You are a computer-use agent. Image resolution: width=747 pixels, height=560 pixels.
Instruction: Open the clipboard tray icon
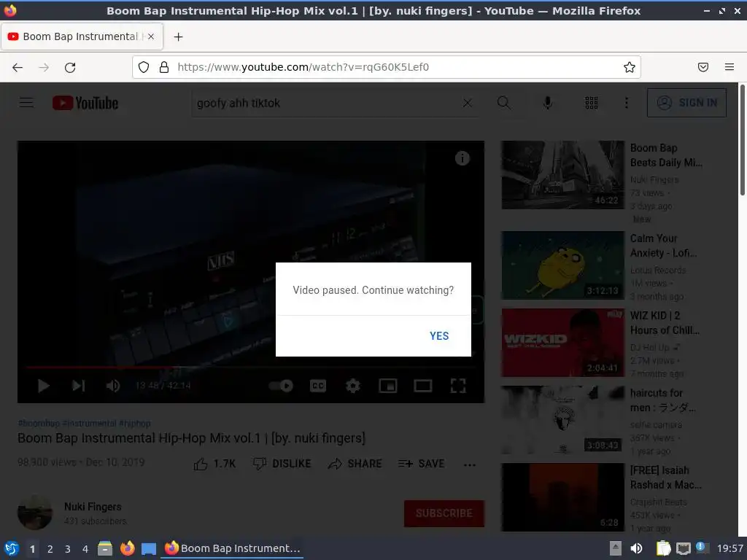pyautogui.click(x=663, y=548)
